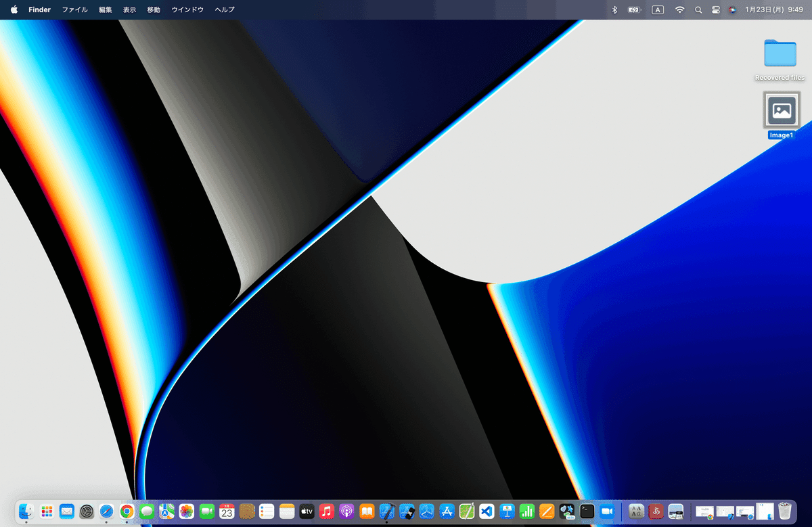Open the Reminders app icon
This screenshot has height=527, width=812.
click(267, 511)
